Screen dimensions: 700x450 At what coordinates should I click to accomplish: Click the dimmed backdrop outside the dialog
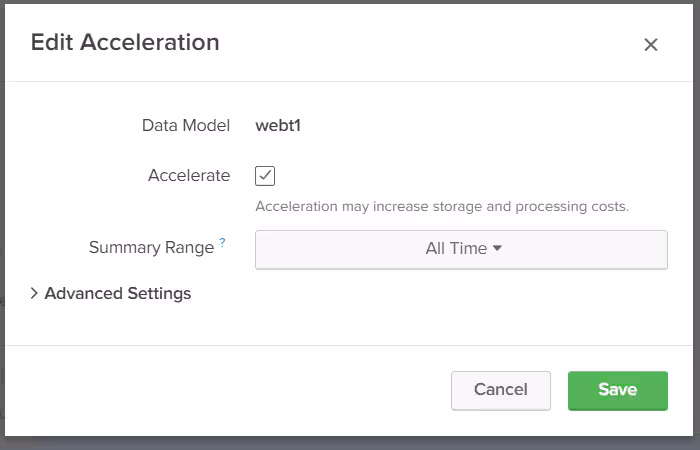tap(350, 443)
